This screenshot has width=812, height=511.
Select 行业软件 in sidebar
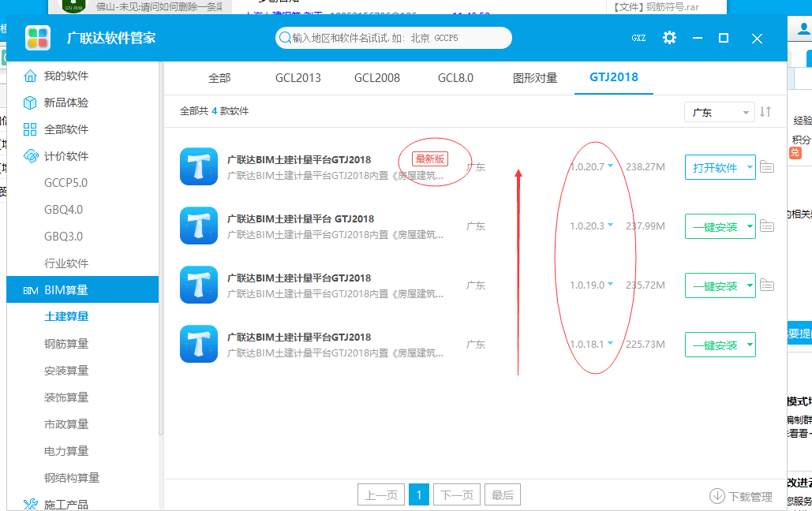pyautogui.click(x=66, y=263)
